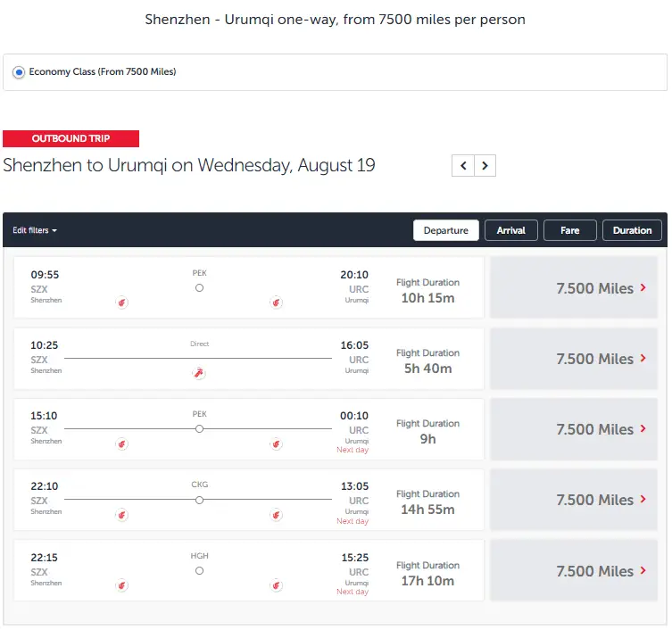This screenshot has width=672, height=630.
Task: Click second airline logo on 22:10 flight
Action: pos(276,515)
